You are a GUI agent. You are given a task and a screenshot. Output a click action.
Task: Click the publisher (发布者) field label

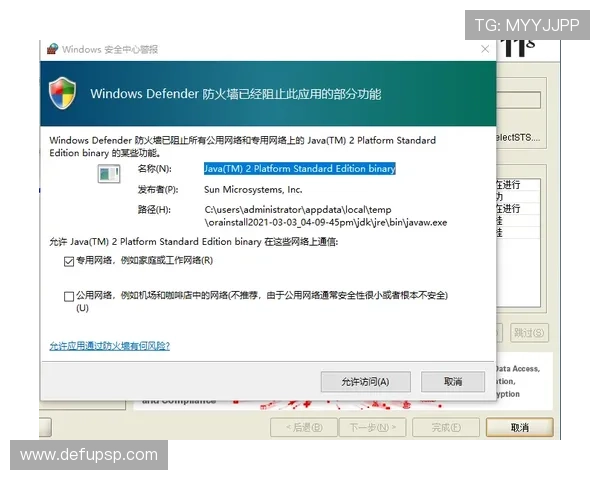[x=158, y=189]
